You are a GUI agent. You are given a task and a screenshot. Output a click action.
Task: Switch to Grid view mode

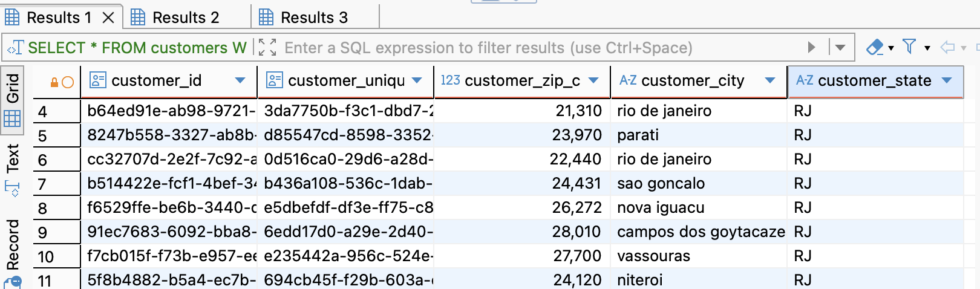13,99
